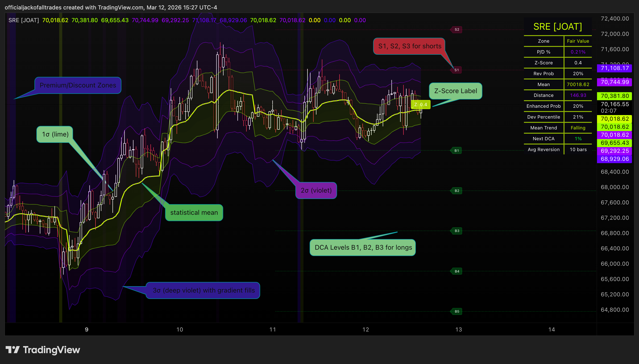Viewport: 639px width, 364px height.
Task: Click the 72,000.00 price scale label
Action: click(615, 34)
